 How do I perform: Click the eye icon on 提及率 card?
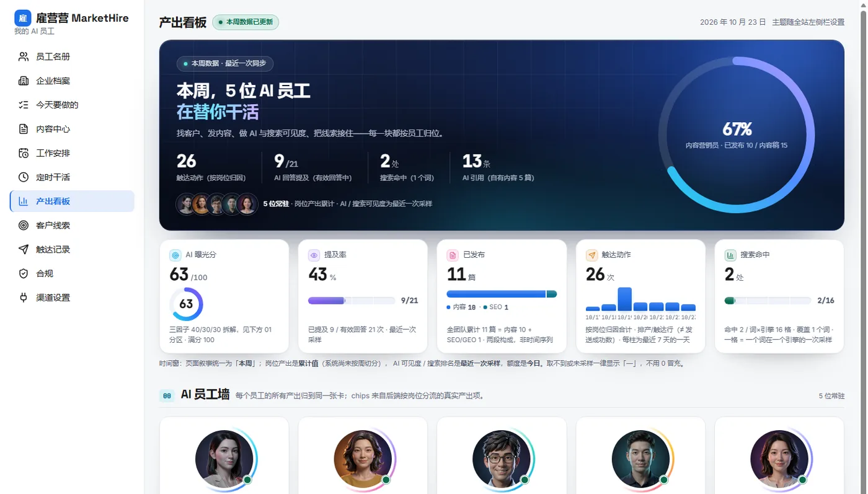(314, 255)
